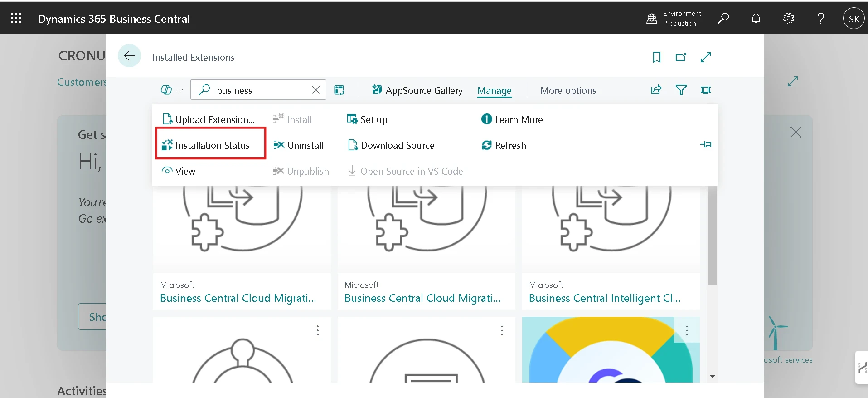868x398 pixels.
Task: Click the business search field
Action: pos(258,90)
